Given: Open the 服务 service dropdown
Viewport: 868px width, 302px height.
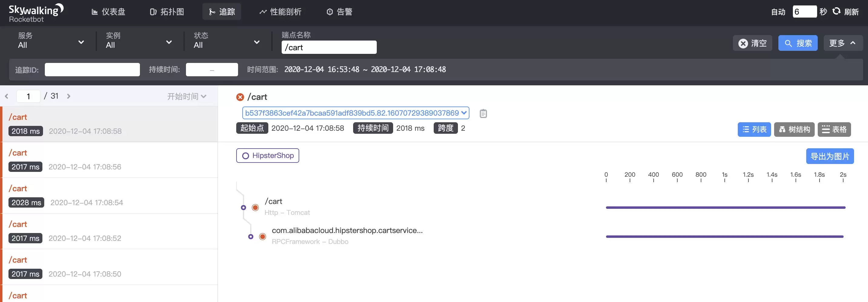Looking at the screenshot, I should 51,41.
